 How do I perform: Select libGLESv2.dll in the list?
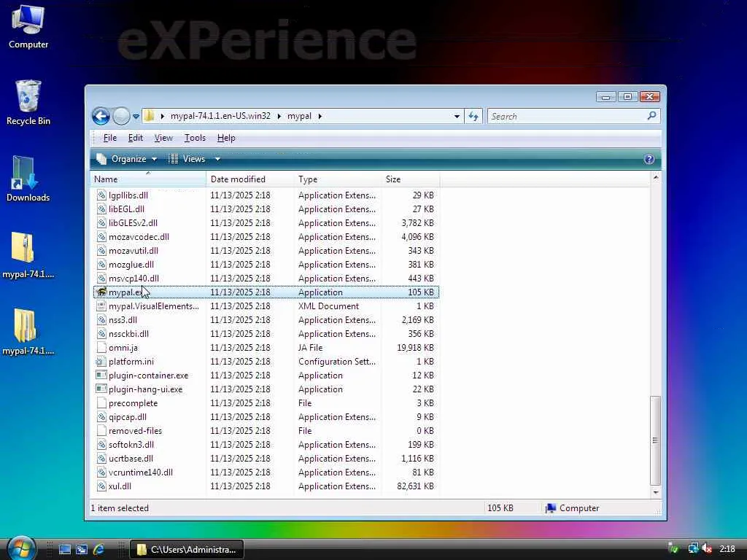[x=133, y=223]
